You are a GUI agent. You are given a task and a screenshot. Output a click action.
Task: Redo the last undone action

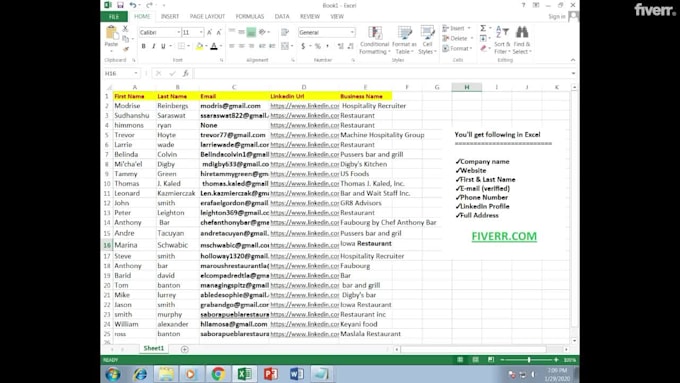coord(149,5)
